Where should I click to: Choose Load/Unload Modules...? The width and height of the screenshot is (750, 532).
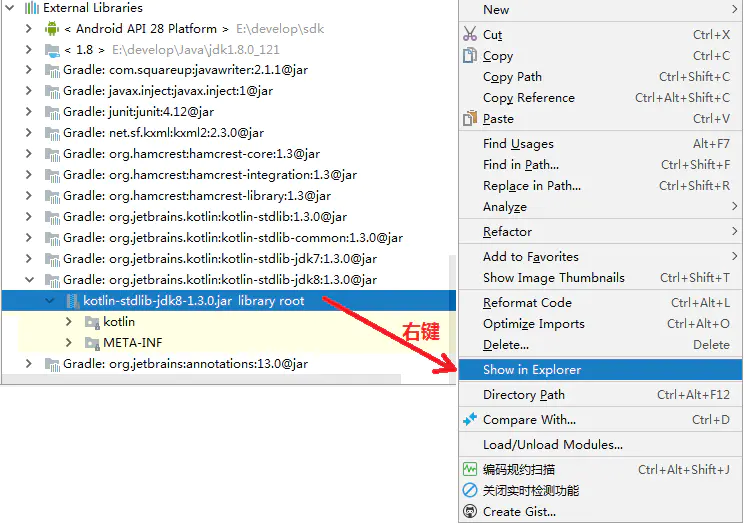pyautogui.click(x=600, y=444)
